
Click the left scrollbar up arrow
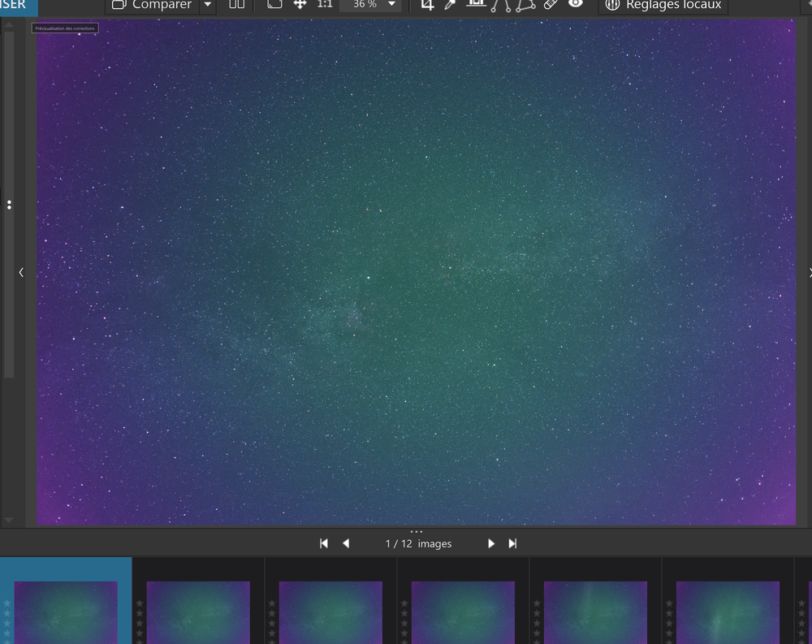(x=9, y=24)
